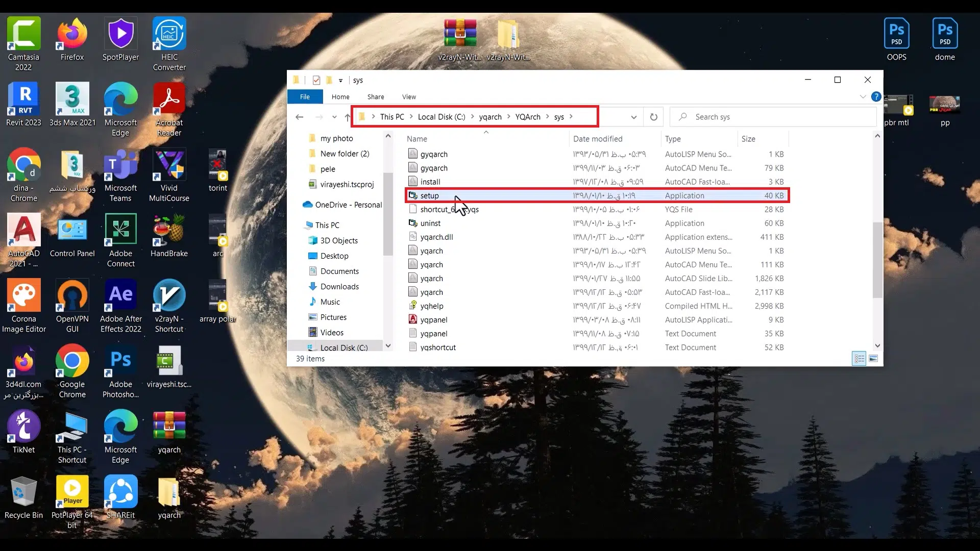The height and width of the screenshot is (551, 980).
Task: Open Recent locations dropdown arrow
Action: (334, 117)
